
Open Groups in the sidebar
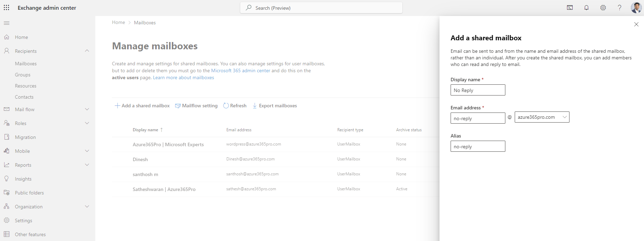(x=23, y=75)
